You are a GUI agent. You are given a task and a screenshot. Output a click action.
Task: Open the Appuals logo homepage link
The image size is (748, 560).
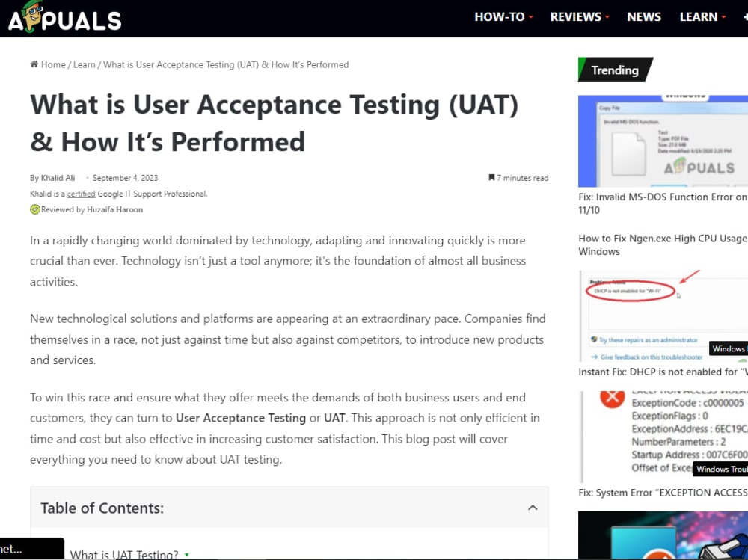pyautogui.click(x=65, y=17)
